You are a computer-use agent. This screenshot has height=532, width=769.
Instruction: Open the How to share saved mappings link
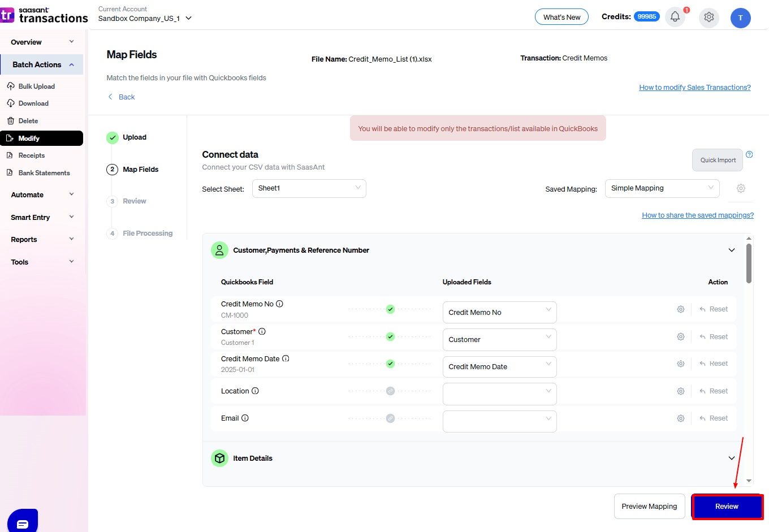697,215
